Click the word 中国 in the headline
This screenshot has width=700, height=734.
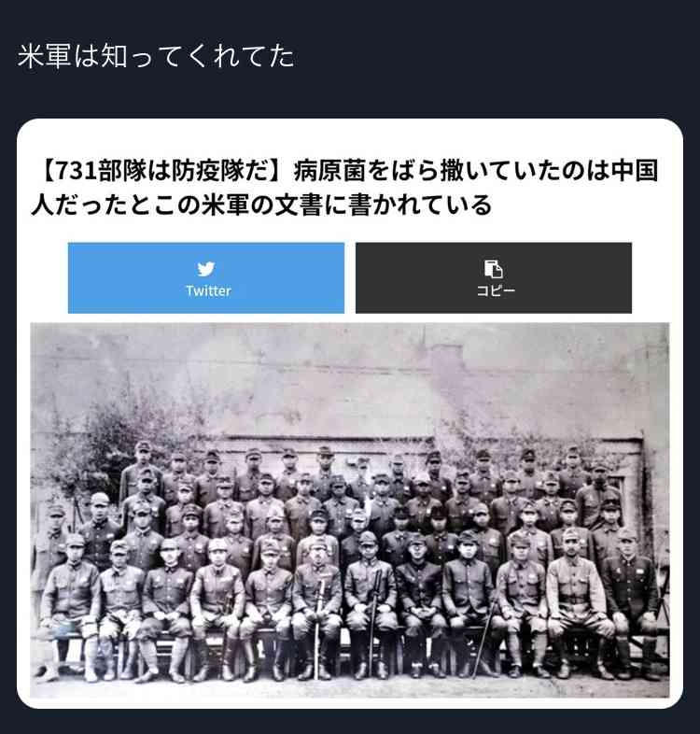(635, 170)
